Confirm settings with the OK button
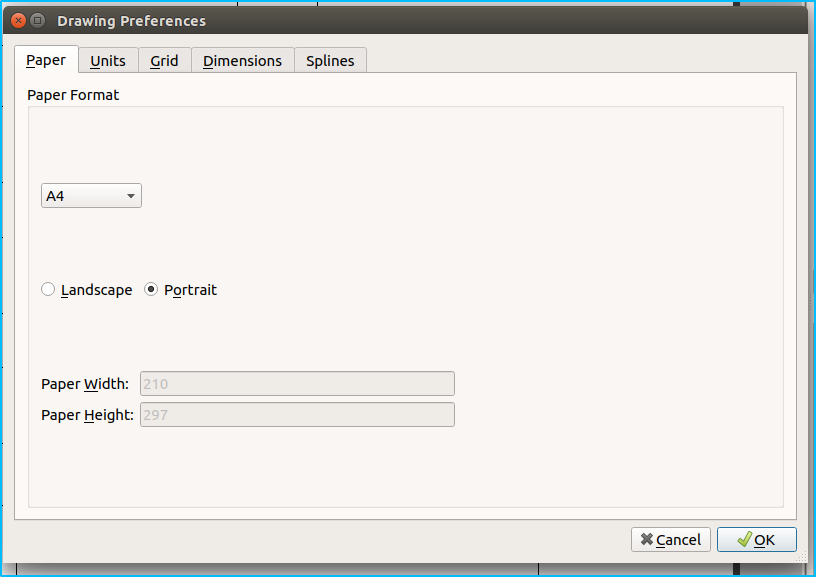Image resolution: width=816 pixels, height=577 pixels. [756, 540]
